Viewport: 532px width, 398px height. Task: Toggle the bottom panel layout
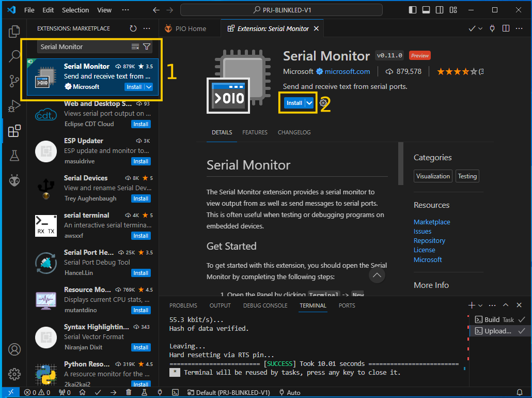[426, 10]
